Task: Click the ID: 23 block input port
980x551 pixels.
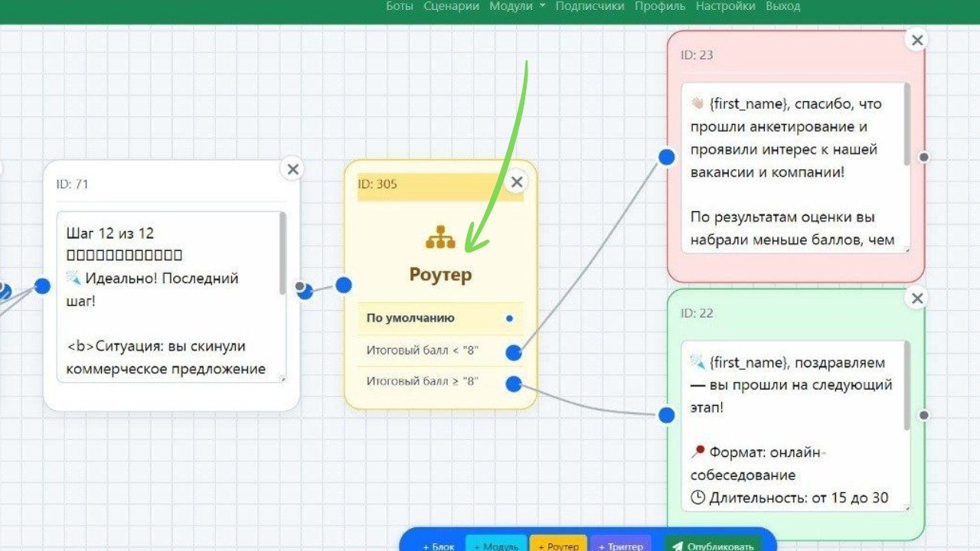Action: point(667,157)
